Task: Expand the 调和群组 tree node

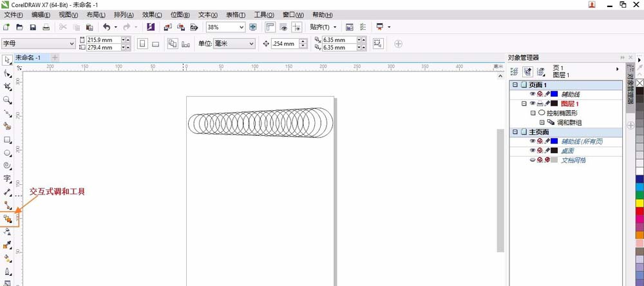Action: [542, 122]
